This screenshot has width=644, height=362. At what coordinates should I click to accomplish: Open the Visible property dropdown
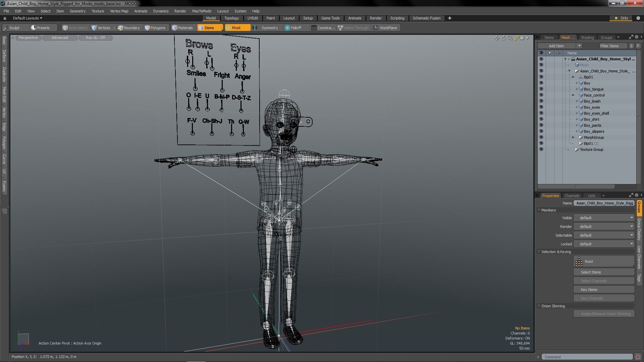tap(606, 218)
